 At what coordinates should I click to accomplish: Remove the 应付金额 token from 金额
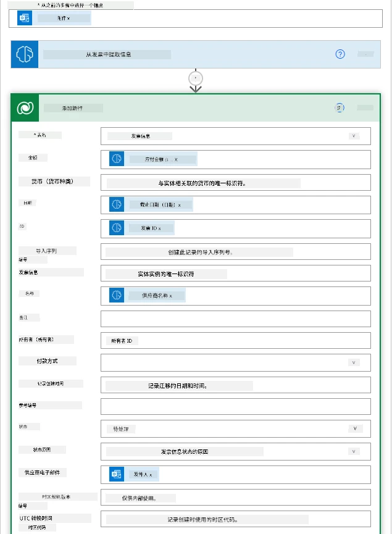176,159
